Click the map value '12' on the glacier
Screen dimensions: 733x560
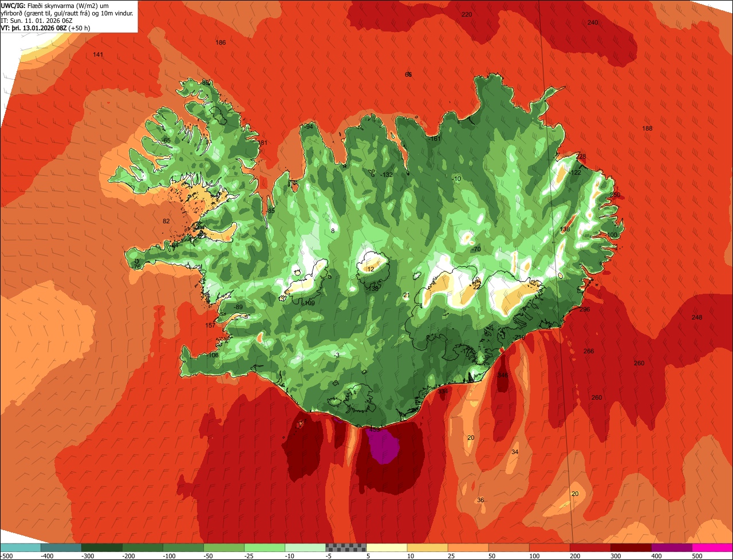(371, 269)
